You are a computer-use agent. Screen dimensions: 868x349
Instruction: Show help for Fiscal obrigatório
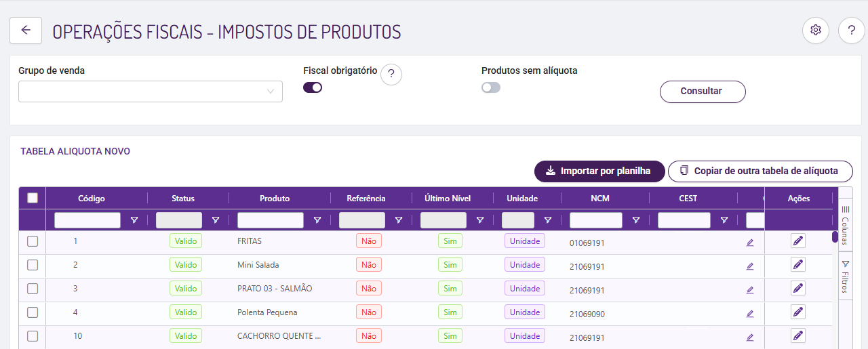tap(391, 75)
